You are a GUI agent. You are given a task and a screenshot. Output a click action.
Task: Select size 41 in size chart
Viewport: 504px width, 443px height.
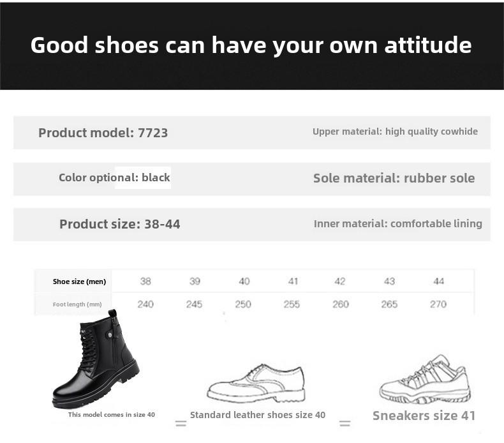point(293,282)
